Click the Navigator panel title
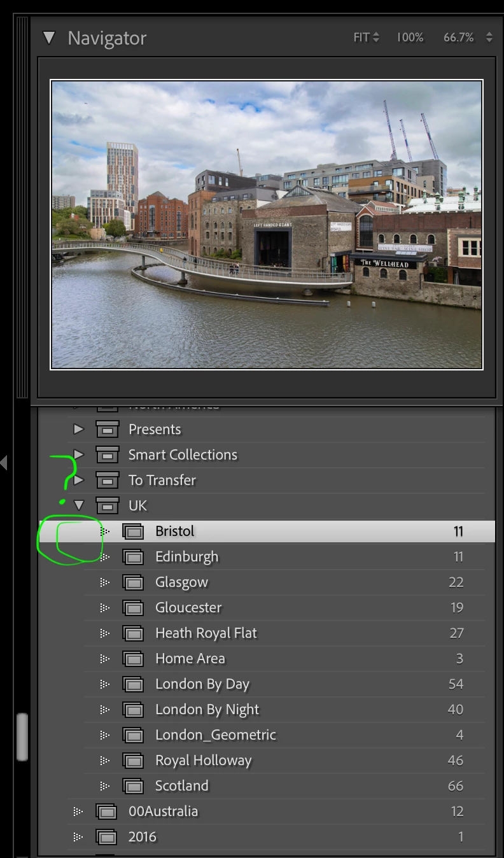504x858 pixels. click(107, 38)
